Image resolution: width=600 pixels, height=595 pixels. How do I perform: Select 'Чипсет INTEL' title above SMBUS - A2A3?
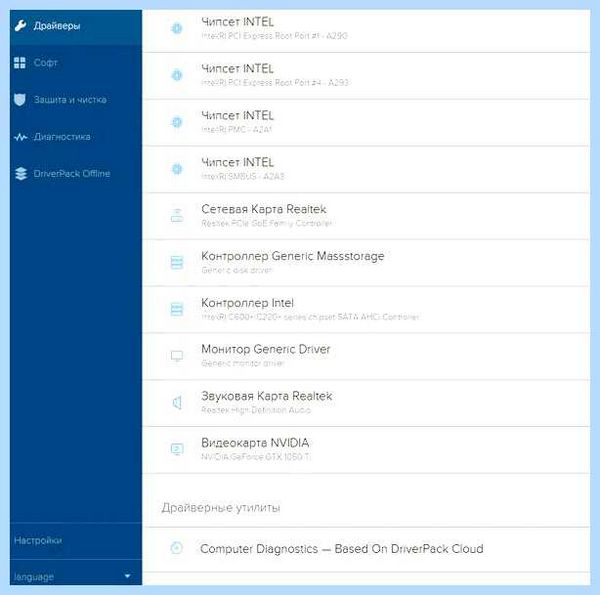click(x=237, y=163)
